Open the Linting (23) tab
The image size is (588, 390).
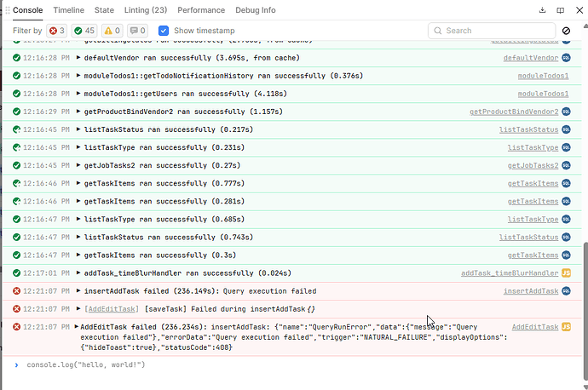pos(146,10)
